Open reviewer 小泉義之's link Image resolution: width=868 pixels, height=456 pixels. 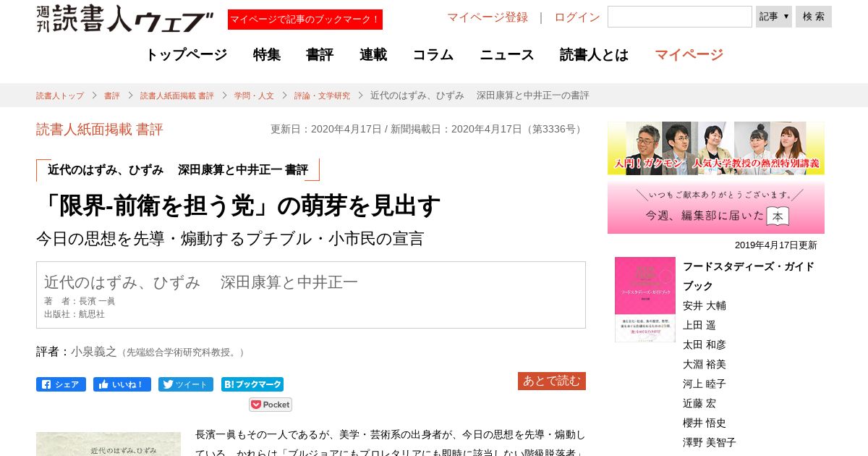tap(94, 352)
